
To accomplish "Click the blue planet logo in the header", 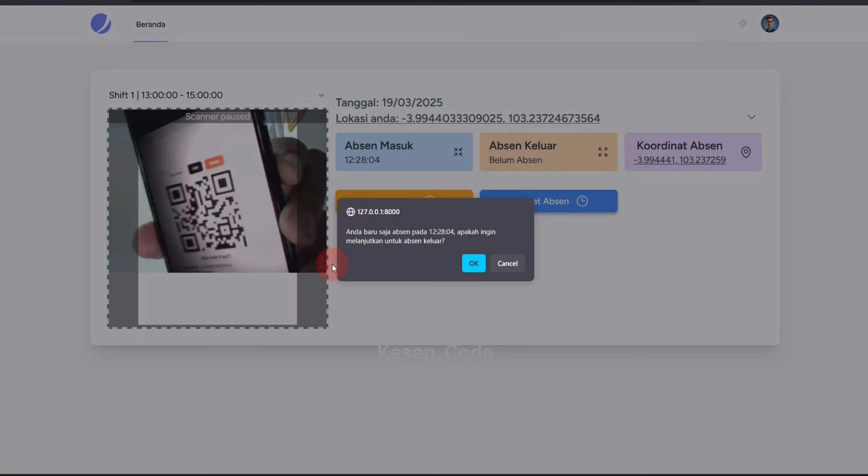I will click(101, 24).
